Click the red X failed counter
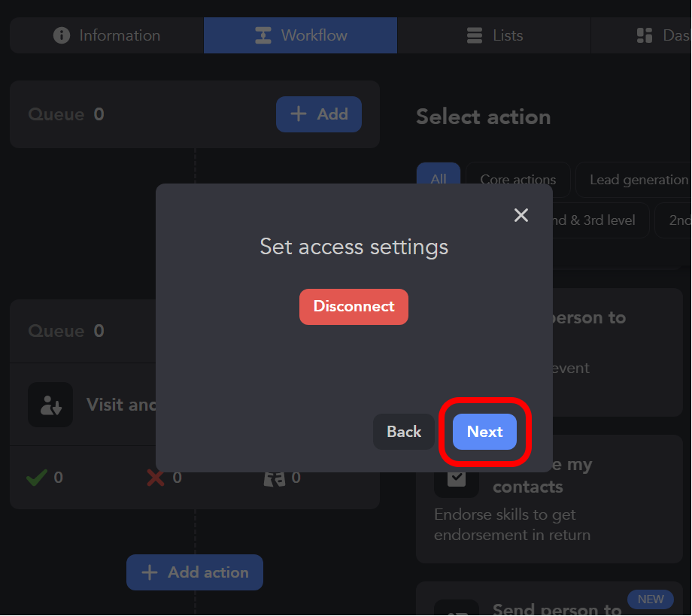Screen dimensions: 692x616 156,478
